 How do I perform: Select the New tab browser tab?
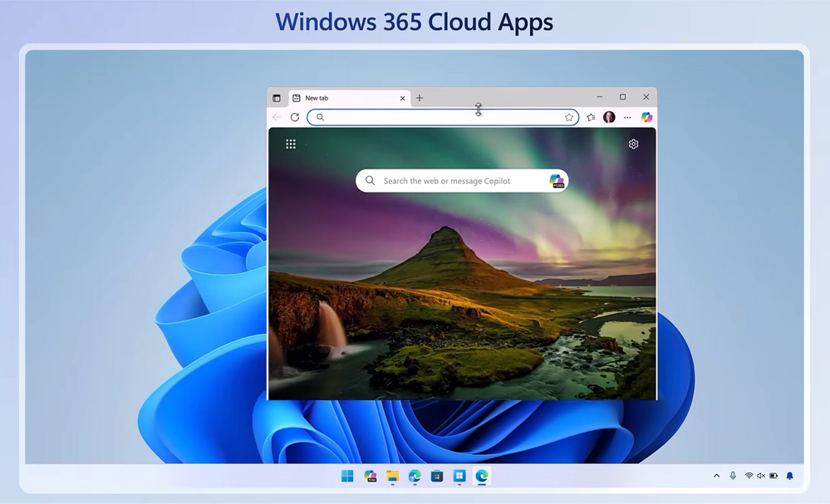[349, 98]
